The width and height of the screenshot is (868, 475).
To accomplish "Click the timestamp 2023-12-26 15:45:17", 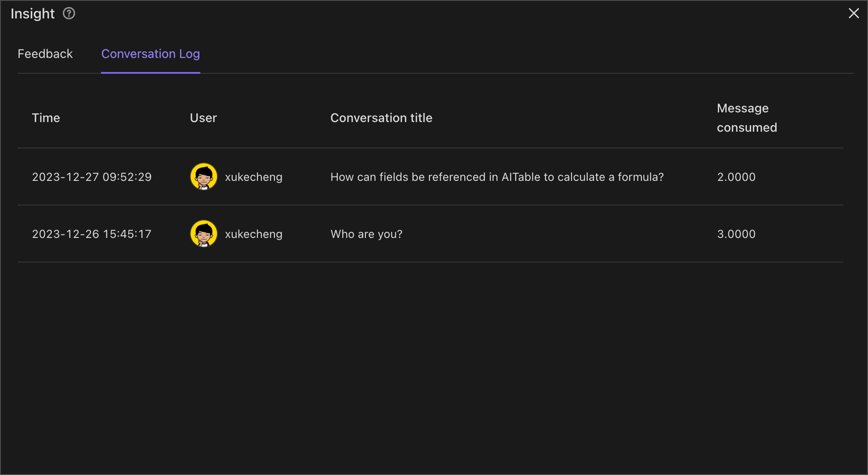I will [x=92, y=234].
